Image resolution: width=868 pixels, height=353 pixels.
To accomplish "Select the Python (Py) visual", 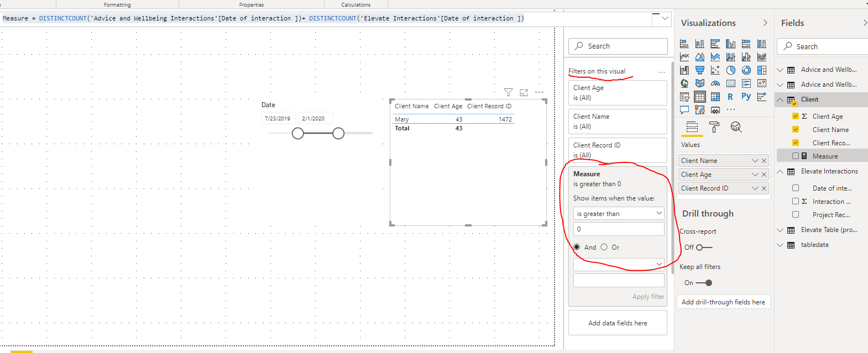I will 746,97.
